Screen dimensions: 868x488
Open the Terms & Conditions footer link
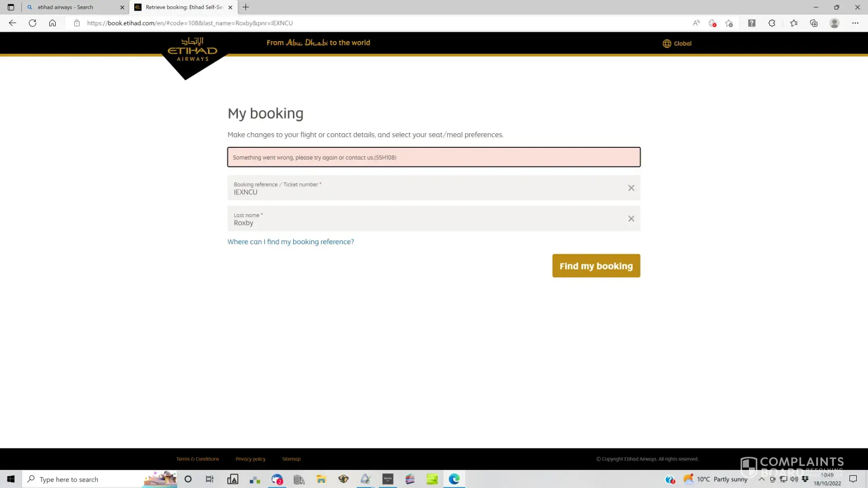click(x=197, y=459)
